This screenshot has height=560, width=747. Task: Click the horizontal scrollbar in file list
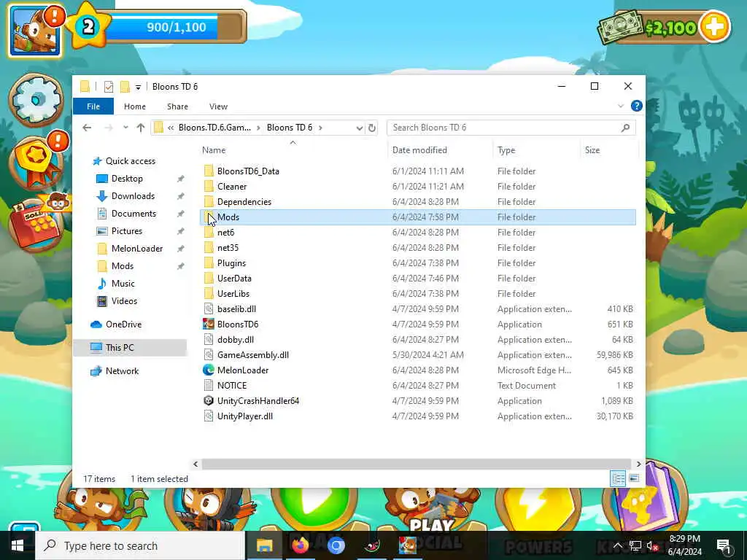coord(417,464)
